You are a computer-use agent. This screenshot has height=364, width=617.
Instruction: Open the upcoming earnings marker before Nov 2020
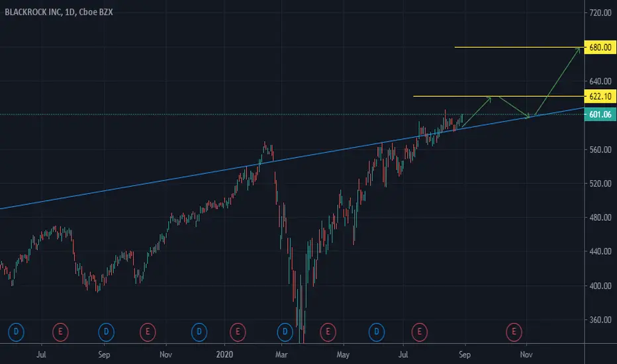[514, 332]
